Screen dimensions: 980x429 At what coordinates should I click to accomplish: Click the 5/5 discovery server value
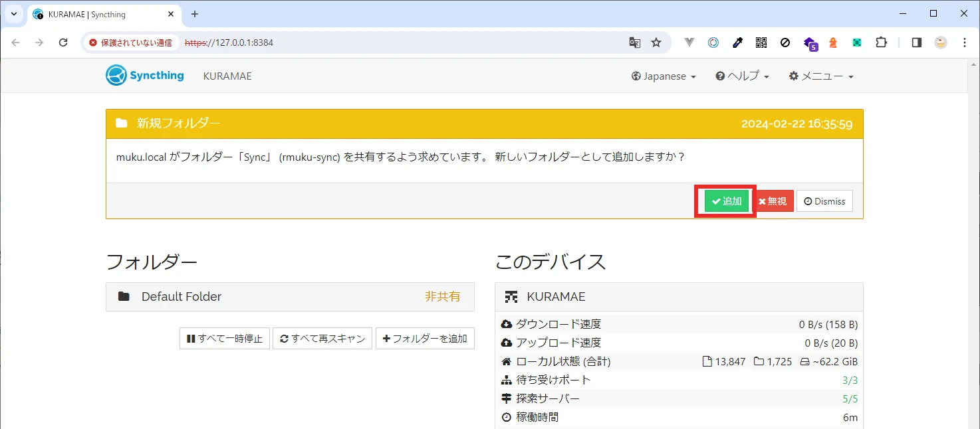pyautogui.click(x=850, y=399)
